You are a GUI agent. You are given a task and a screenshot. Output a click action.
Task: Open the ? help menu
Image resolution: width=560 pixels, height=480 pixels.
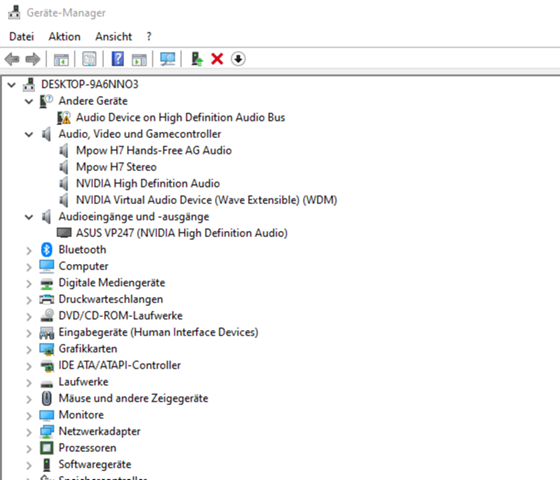(149, 36)
